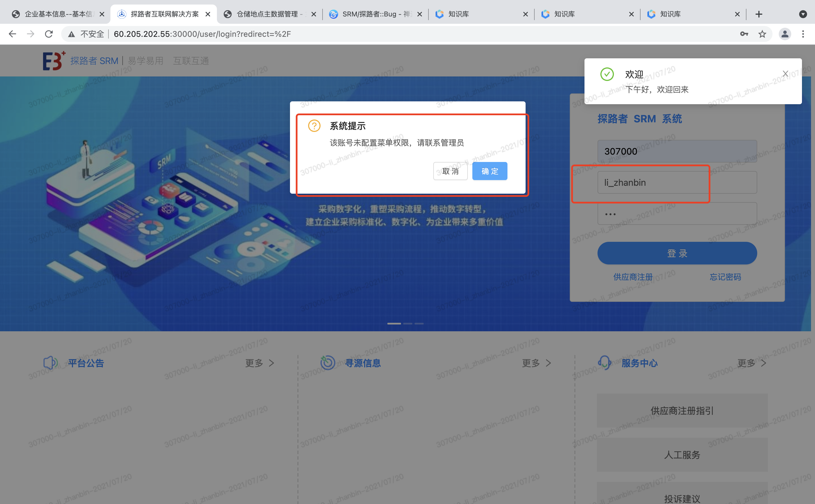The image size is (815, 504).
Task: Open a new browser tab
Action: [x=759, y=14]
